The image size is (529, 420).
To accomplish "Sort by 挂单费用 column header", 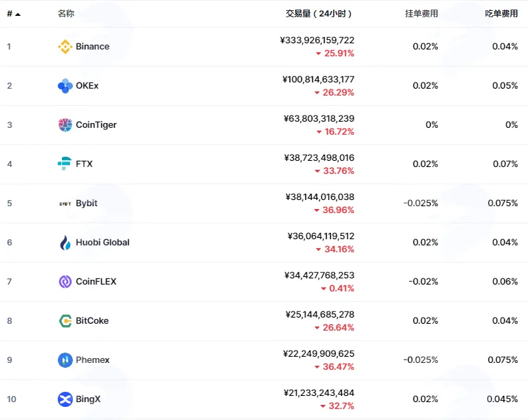I will (422, 14).
